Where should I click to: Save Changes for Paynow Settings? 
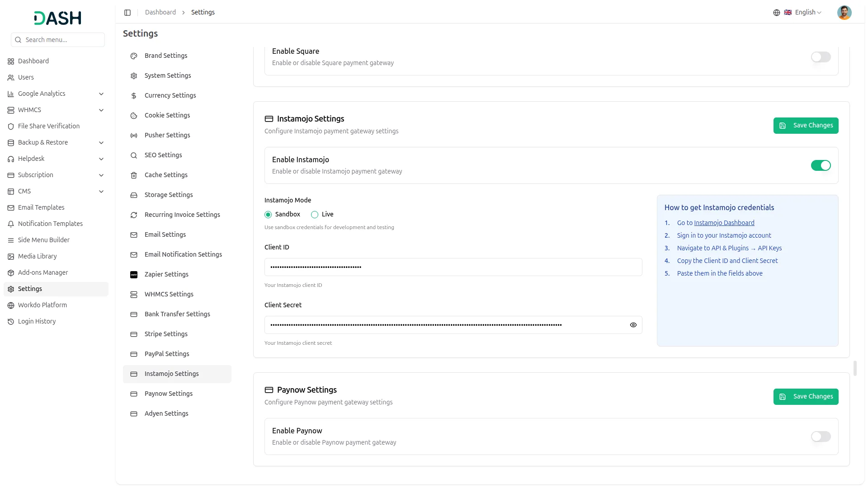806,397
